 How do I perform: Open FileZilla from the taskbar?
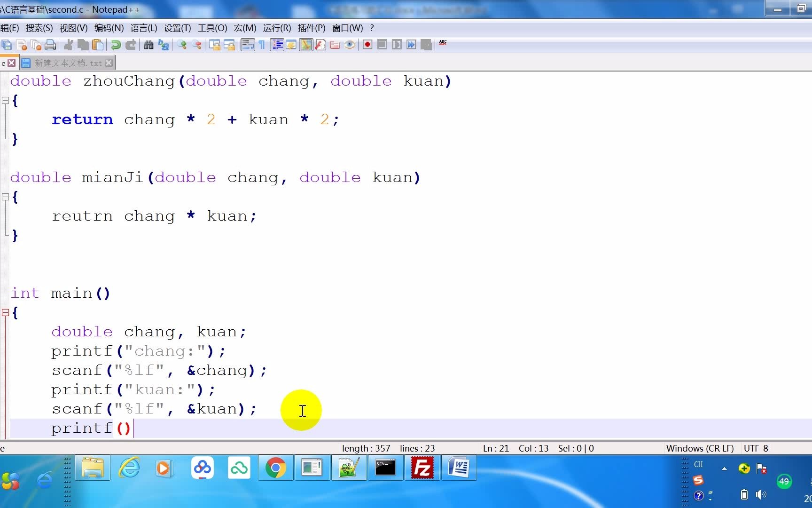(x=422, y=468)
